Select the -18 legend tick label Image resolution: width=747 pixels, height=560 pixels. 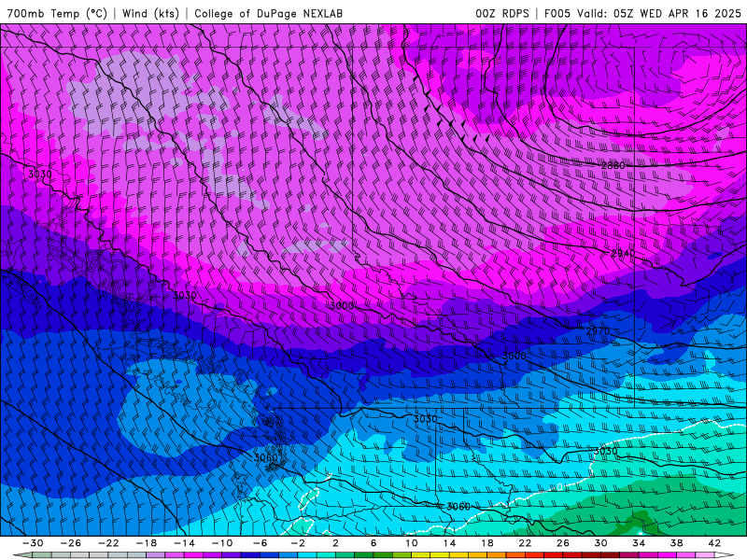(147, 543)
